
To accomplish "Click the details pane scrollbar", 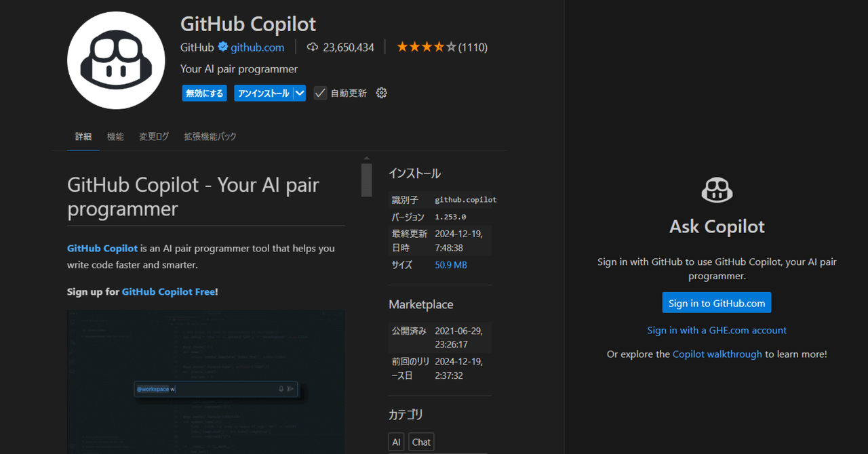I will pos(366,180).
